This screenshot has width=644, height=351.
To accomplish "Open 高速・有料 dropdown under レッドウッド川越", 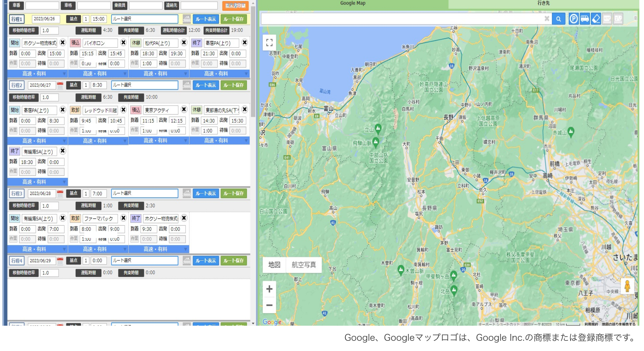I will click(98, 141).
